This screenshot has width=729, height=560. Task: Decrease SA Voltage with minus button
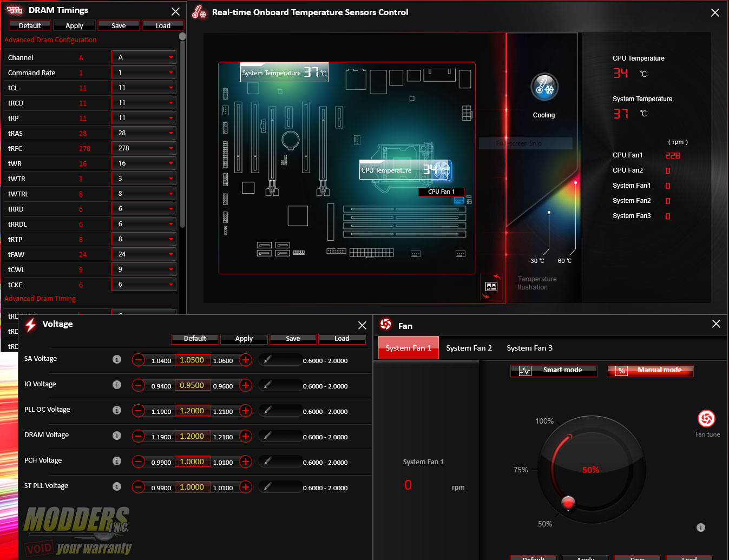139,360
